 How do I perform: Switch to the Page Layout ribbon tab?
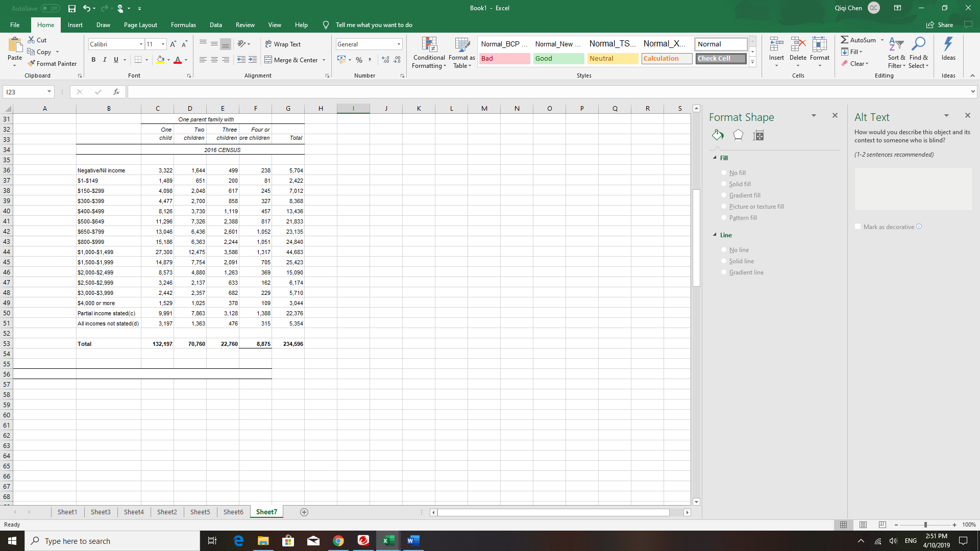[x=140, y=25]
